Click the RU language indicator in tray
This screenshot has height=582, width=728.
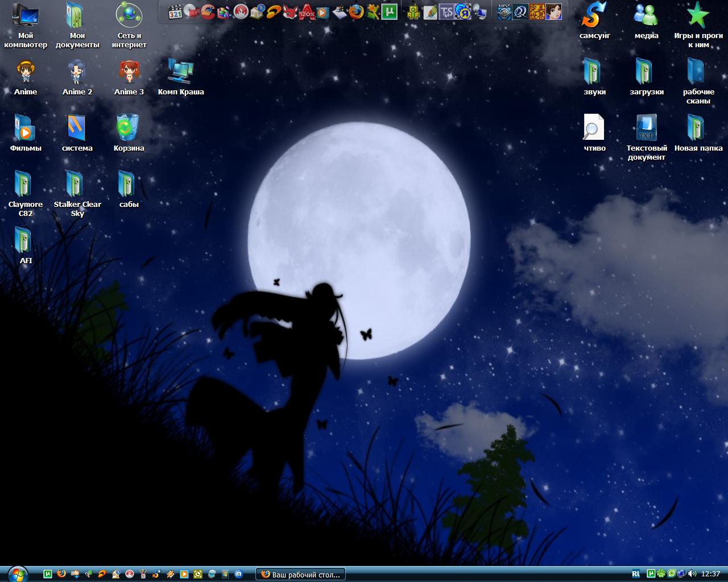636,574
